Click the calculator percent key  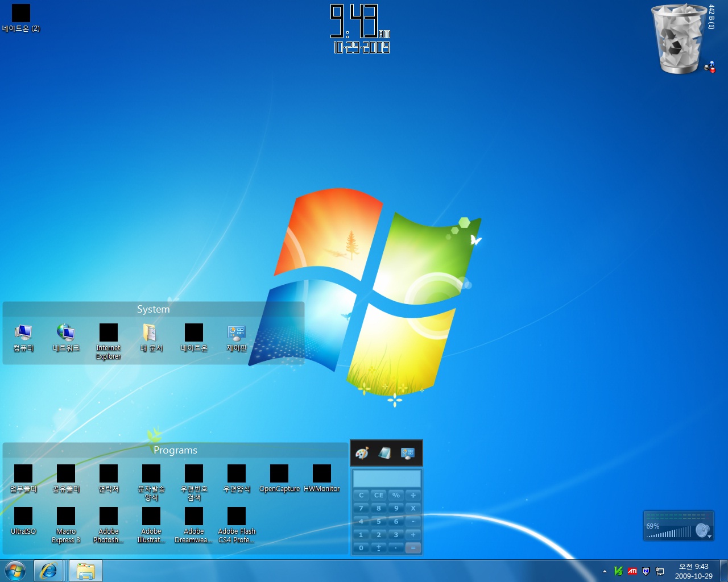click(396, 495)
